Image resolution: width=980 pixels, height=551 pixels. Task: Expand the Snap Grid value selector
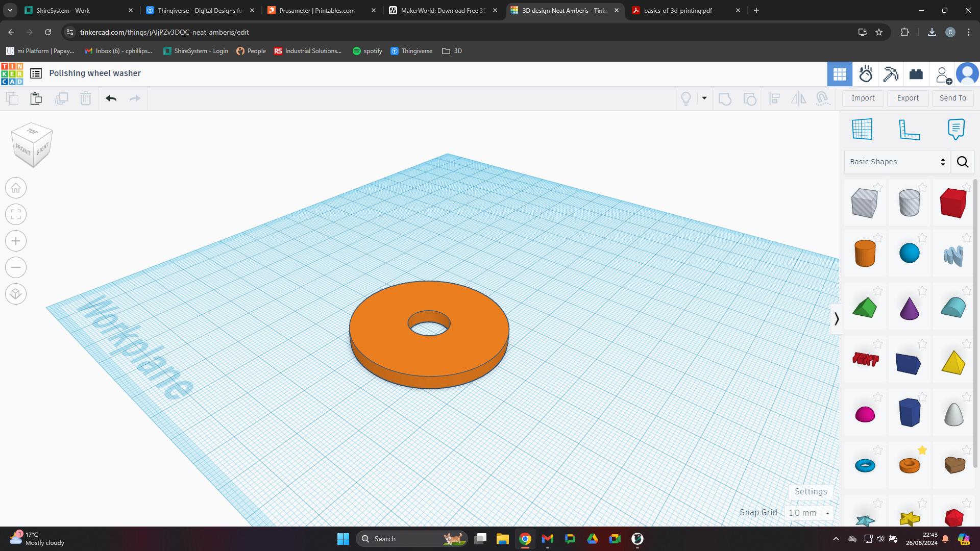point(810,513)
